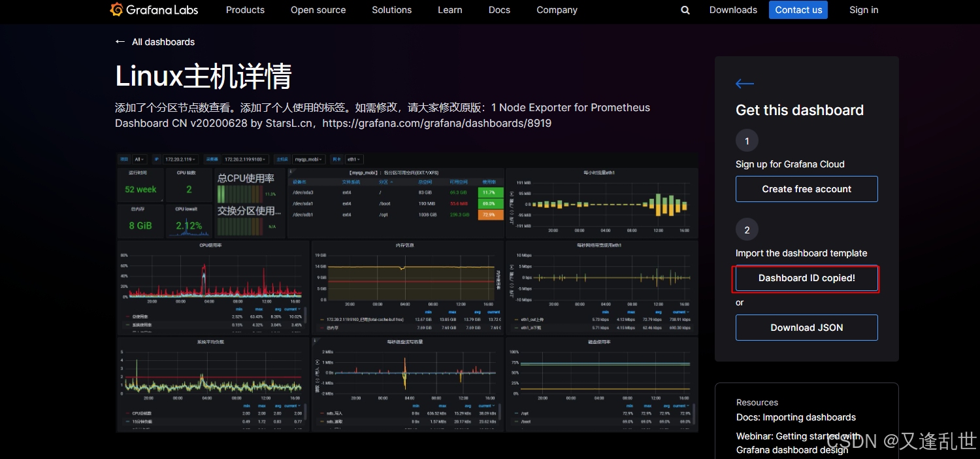Click the Get this dashboard heading
Viewport: 980px width, 459px height.
[800, 110]
